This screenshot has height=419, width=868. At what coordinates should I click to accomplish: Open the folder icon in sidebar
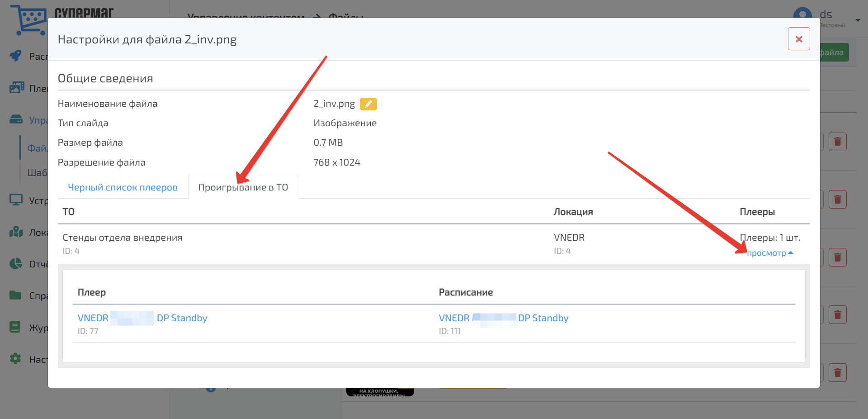(16, 295)
